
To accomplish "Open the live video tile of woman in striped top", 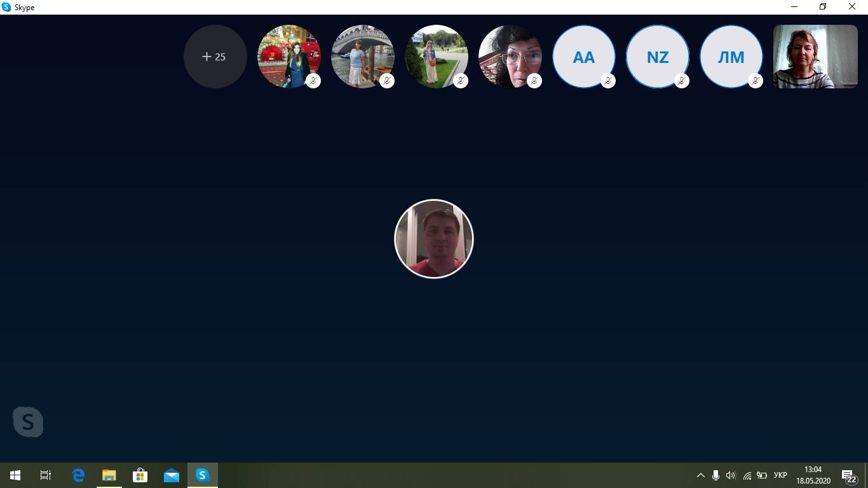I will coord(815,57).
